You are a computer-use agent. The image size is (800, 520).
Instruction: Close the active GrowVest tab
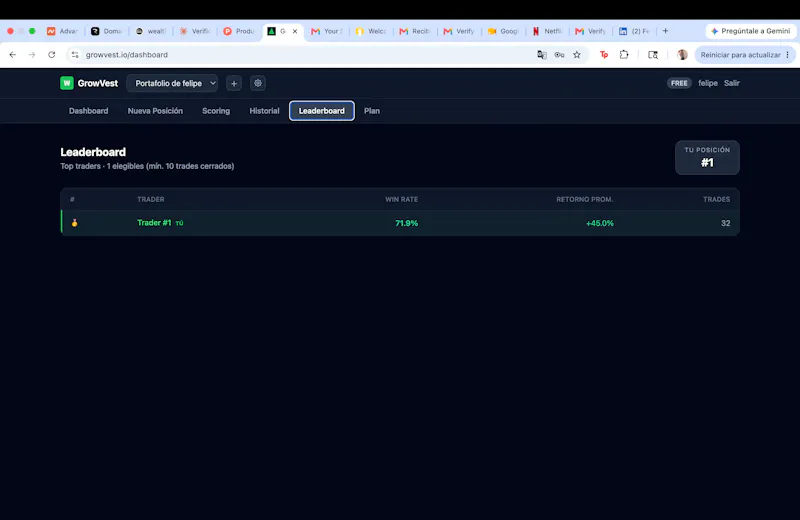[294, 31]
